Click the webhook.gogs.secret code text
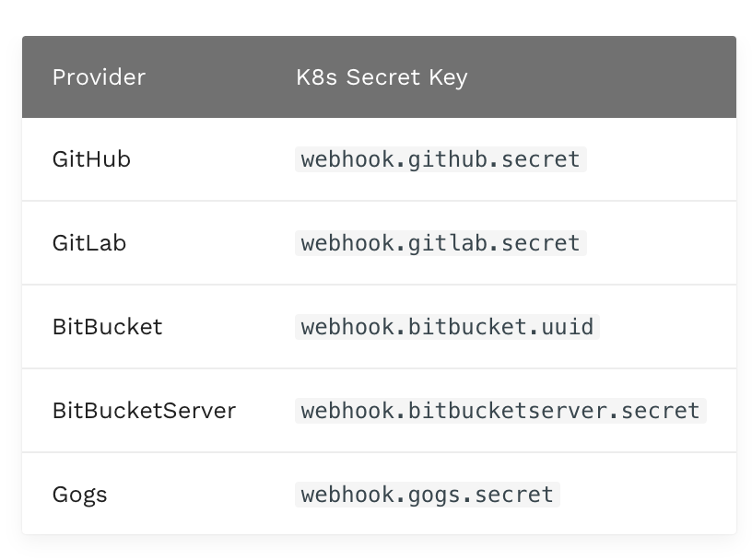The image size is (752, 560). click(428, 495)
